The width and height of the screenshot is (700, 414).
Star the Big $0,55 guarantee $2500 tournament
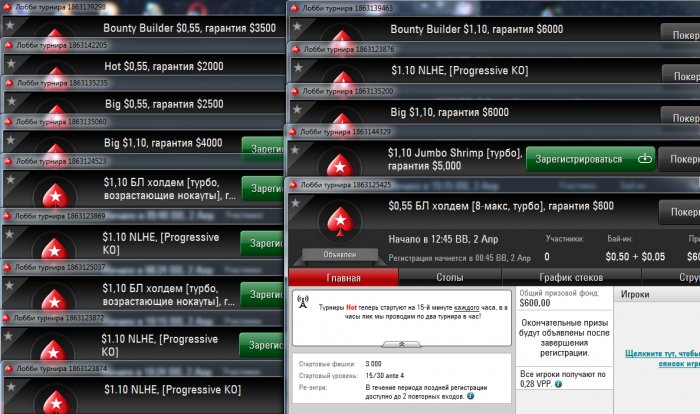tap(12, 101)
